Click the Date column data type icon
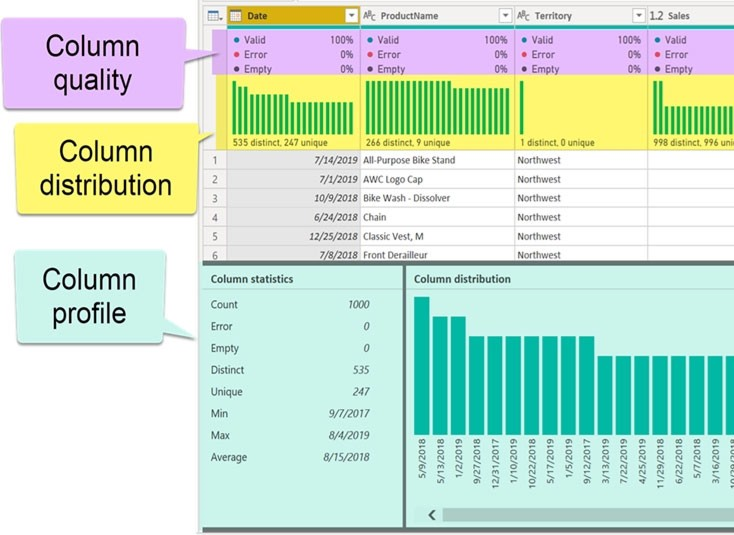 pos(236,15)
